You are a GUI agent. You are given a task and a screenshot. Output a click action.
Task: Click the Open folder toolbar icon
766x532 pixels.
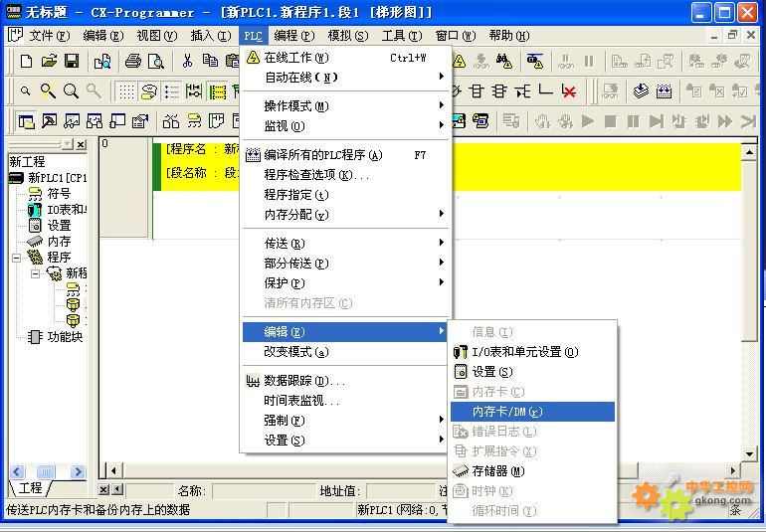coord(49,61)
